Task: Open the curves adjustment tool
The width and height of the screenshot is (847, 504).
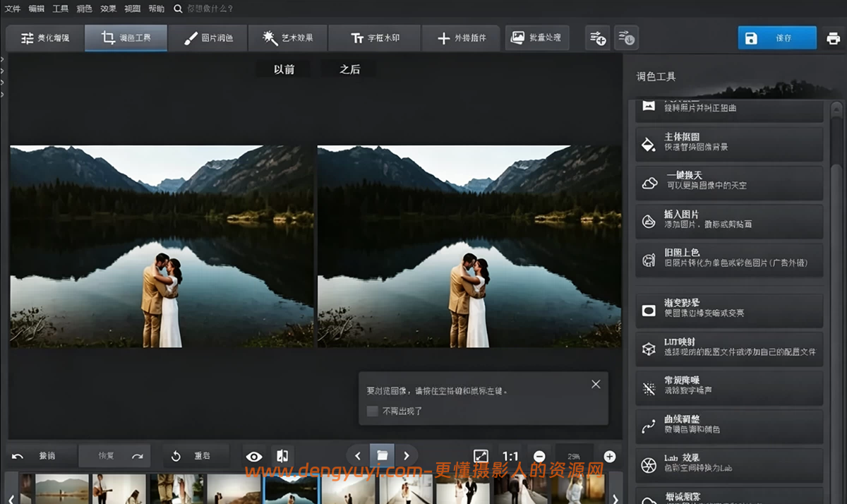Action: 729,425
